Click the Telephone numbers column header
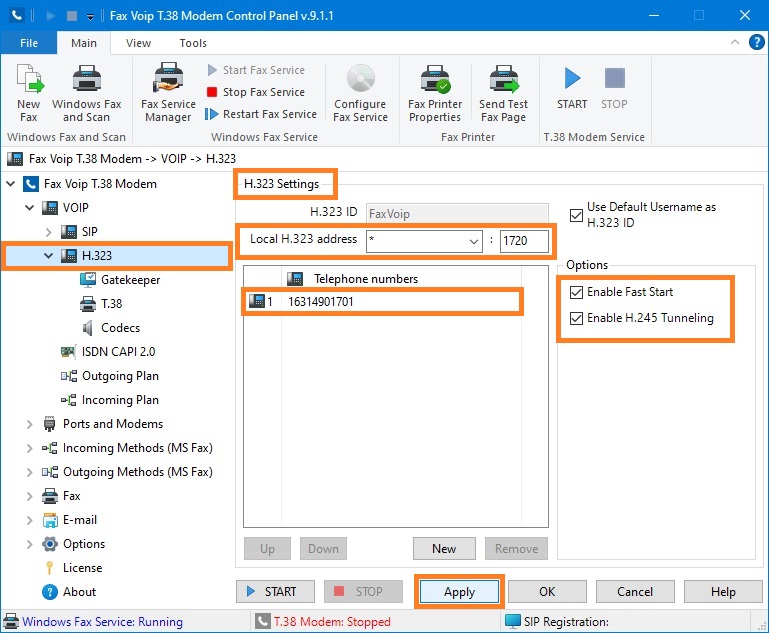Image resolution: width=769 pixels, height=633 pixels. (366, 279)
